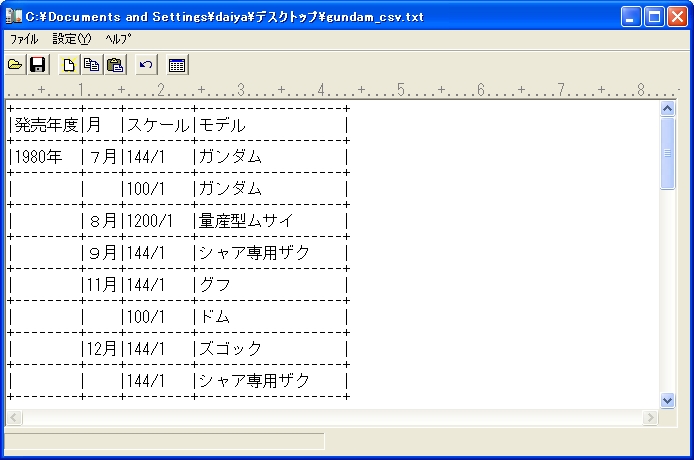Minimize the gundam_csv.txt window
The image size is (694, 460).
pyautogui.click(x=631, y=17)
